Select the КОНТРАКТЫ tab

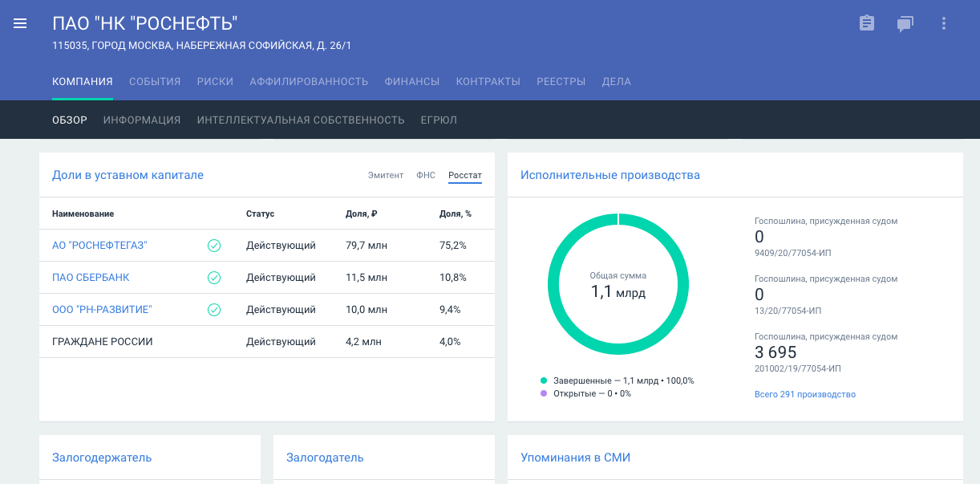pyautogui.click(x=488, y=81)
